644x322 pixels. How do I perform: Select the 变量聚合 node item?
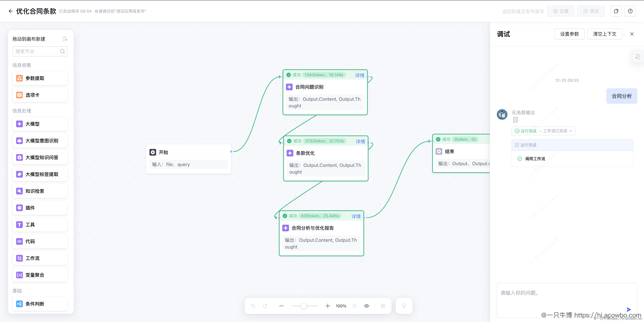click(40, 275)
